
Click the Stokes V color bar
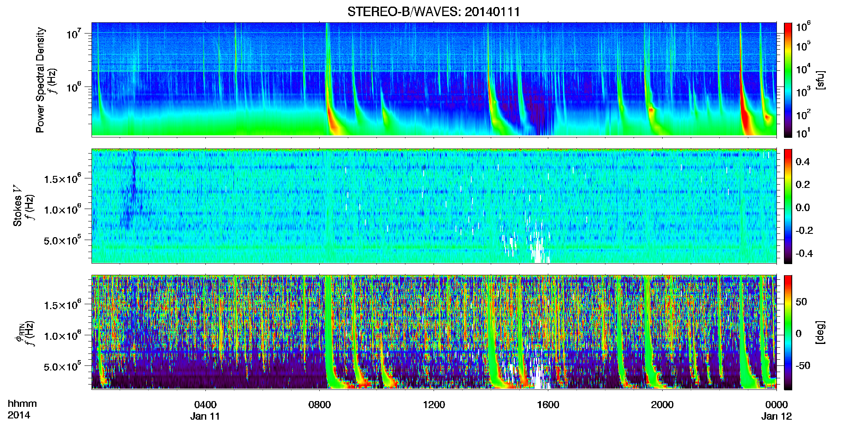coord(788,206)
